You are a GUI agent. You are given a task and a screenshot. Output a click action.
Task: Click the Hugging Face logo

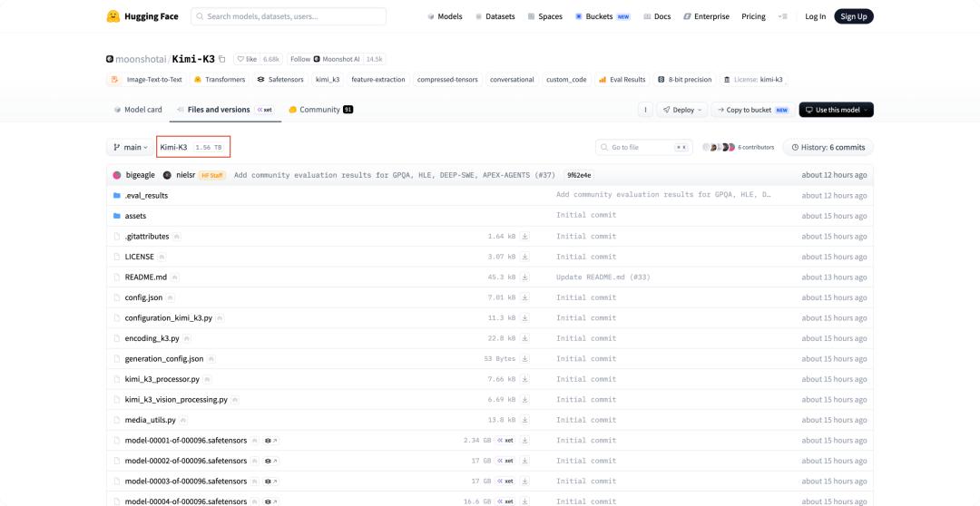pyautogui.click(x=142, y=16)
